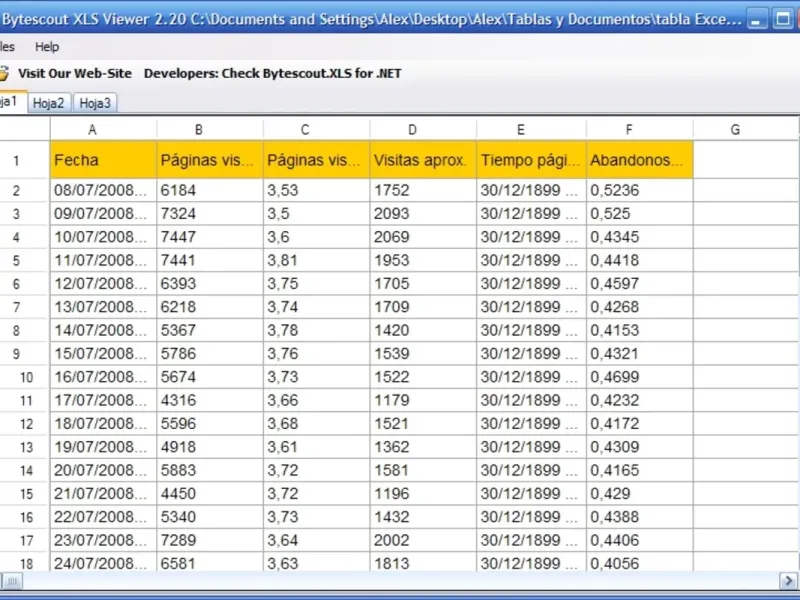This screenshot has height=600, width=800.
Task: Select the cell with value 7324
Action: pos(210,214)
